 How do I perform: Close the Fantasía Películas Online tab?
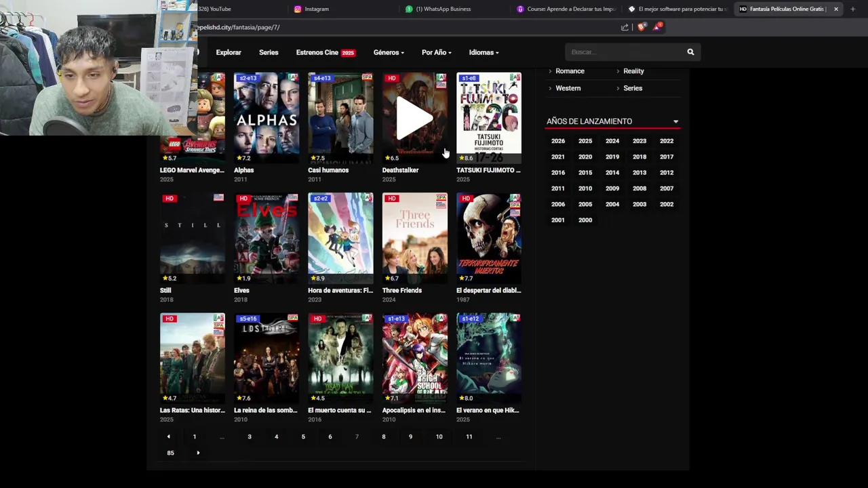835,9
